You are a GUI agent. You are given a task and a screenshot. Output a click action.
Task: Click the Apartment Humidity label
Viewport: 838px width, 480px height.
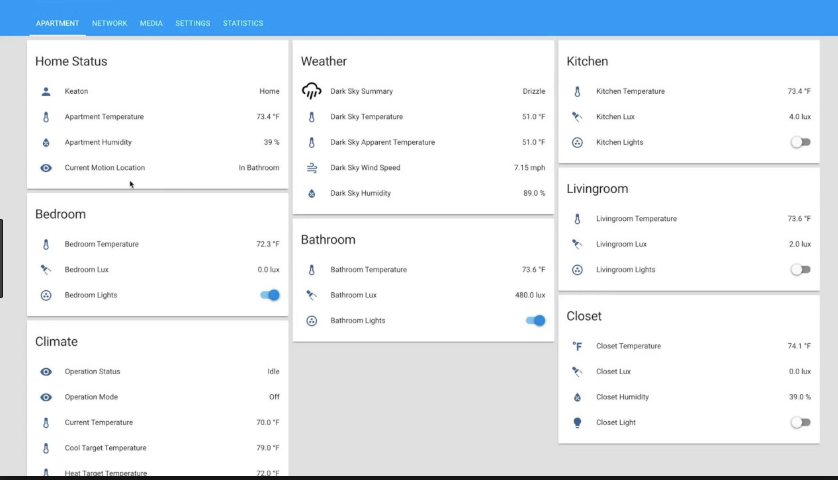pyautogui.click(x=98, y=142)
